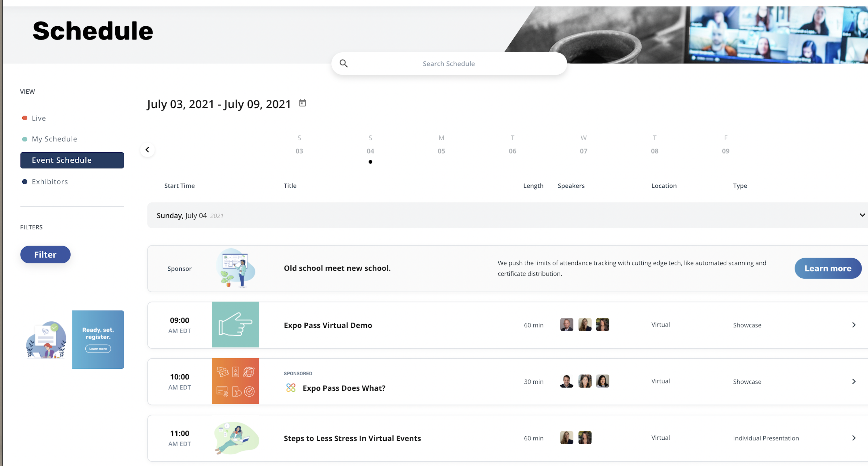
Task: Open details chevron for Steps to Less Stress session
Action: 854,438
